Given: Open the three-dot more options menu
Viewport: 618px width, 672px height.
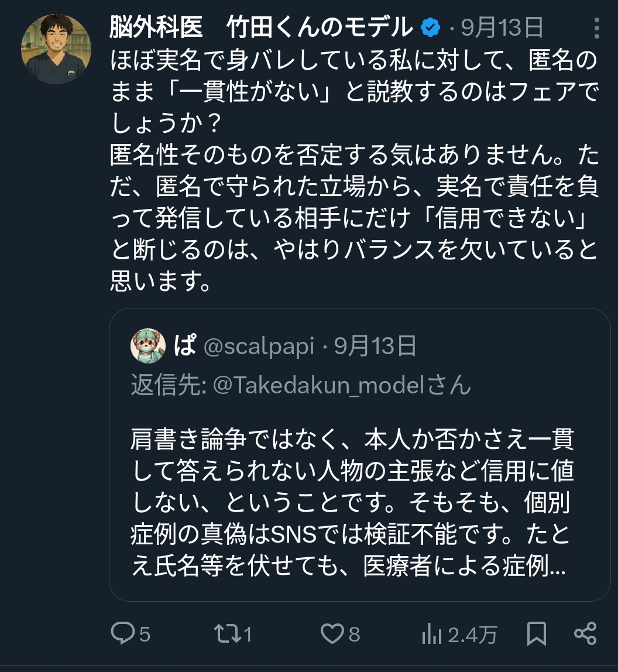Looking at the screenshot, I should pos(596,28).
